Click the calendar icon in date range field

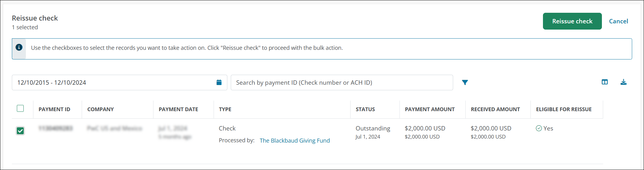coord(219,83)
